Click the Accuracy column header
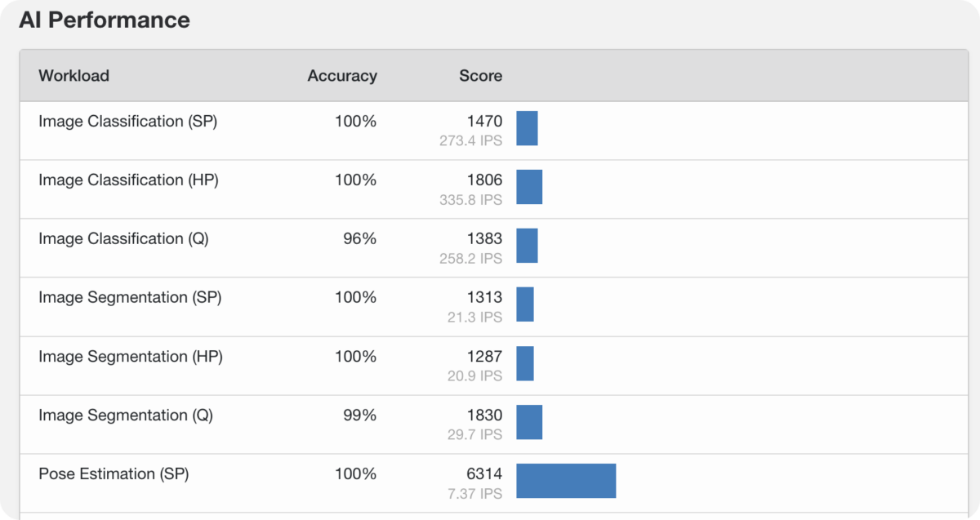This screenshot has width=980, height=520. (x=342, y=76)
